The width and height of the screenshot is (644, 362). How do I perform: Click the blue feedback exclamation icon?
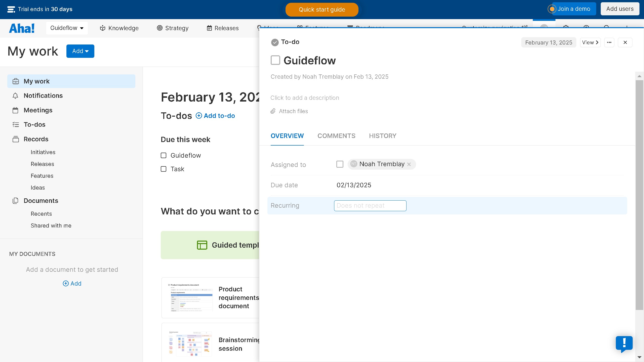[x=624, y=343]
